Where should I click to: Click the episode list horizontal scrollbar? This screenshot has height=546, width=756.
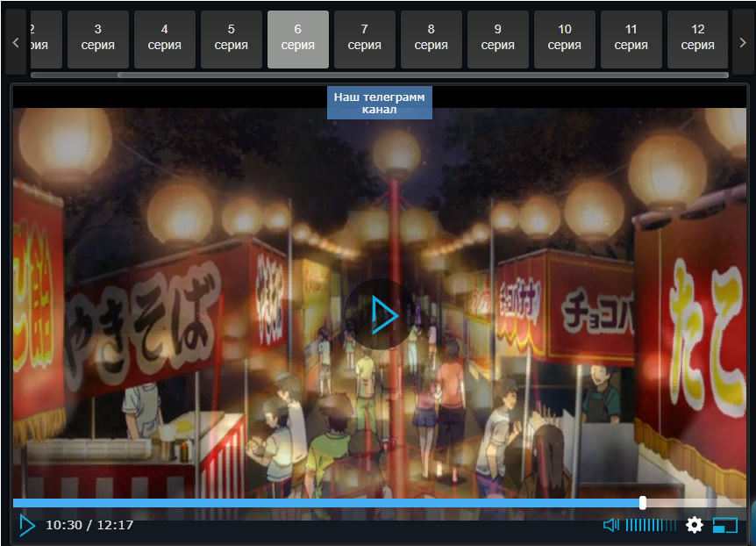(421, 75)
